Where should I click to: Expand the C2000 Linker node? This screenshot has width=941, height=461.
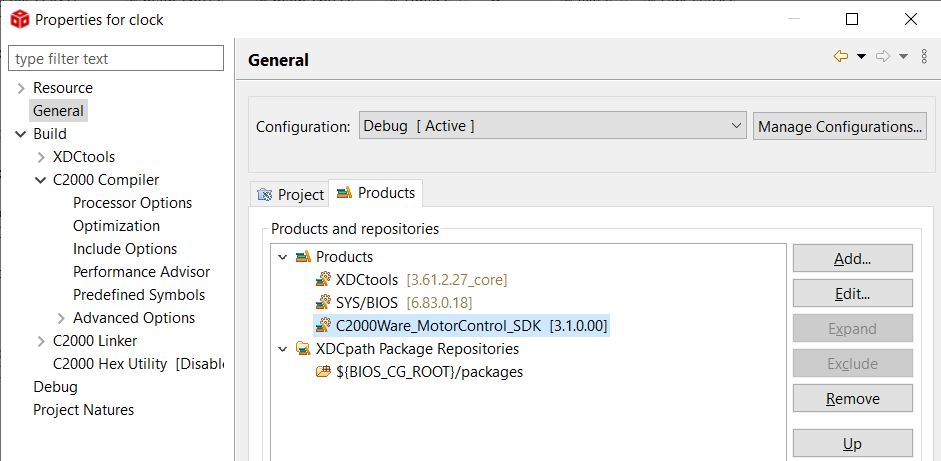tap(41, 341)
